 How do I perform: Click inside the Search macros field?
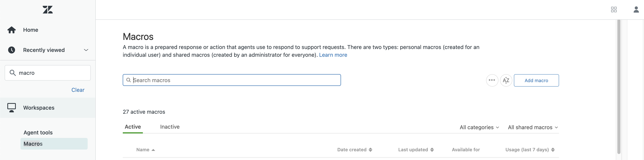point(231,80)
